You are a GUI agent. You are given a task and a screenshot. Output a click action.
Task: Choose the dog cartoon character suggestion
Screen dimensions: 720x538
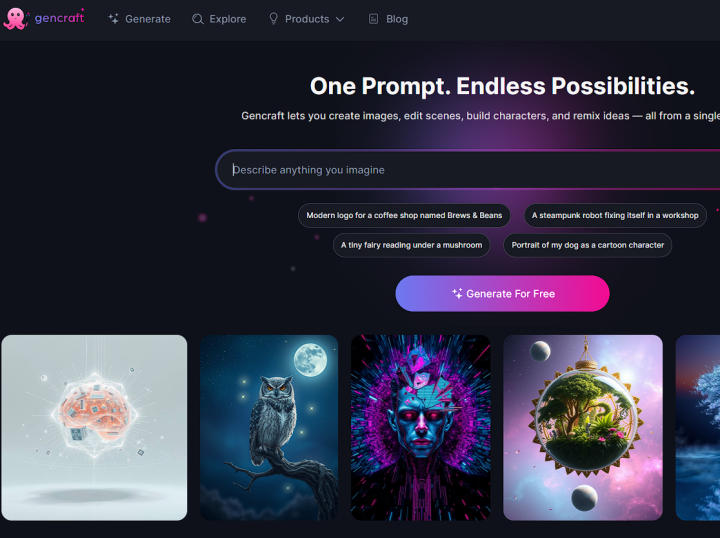click(587, 245)
